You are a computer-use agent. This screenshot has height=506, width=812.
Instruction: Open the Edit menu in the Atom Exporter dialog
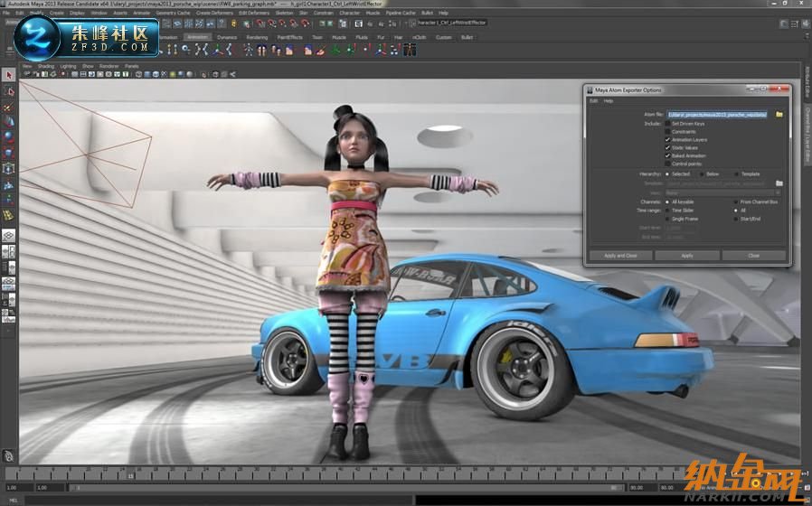[x=594, y=101]
